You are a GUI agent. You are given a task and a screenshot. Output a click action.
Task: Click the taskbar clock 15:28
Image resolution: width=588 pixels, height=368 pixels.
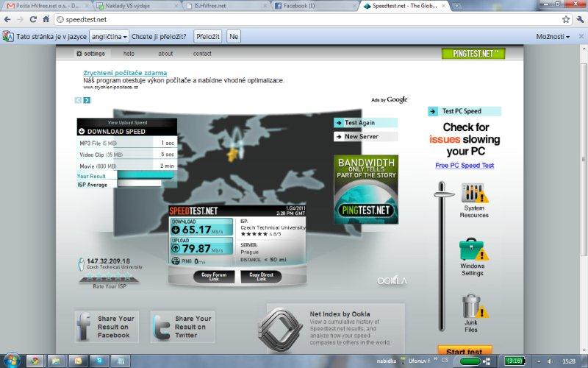click(x=568, y=361)
